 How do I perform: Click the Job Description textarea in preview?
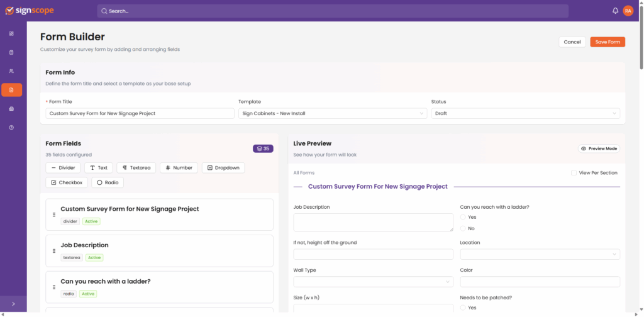[x=374, y=222]
